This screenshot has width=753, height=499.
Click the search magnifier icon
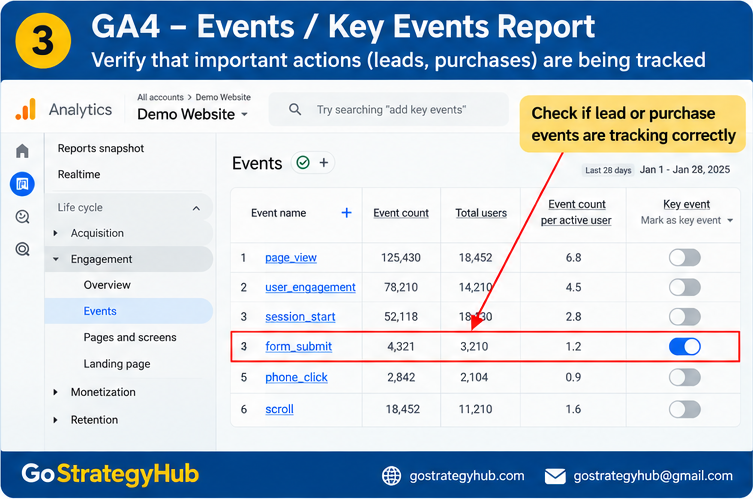tap(295, 110)
